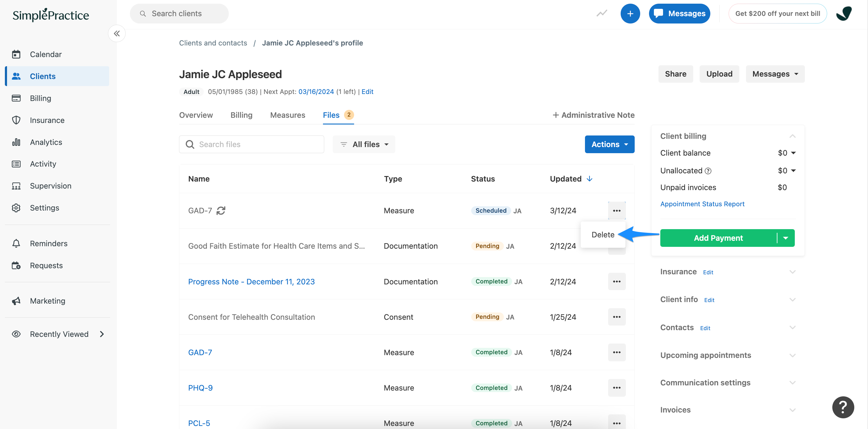Viewport: 868px width, 429px height.
Task: Click the Upload button
Action: (719, 74)
